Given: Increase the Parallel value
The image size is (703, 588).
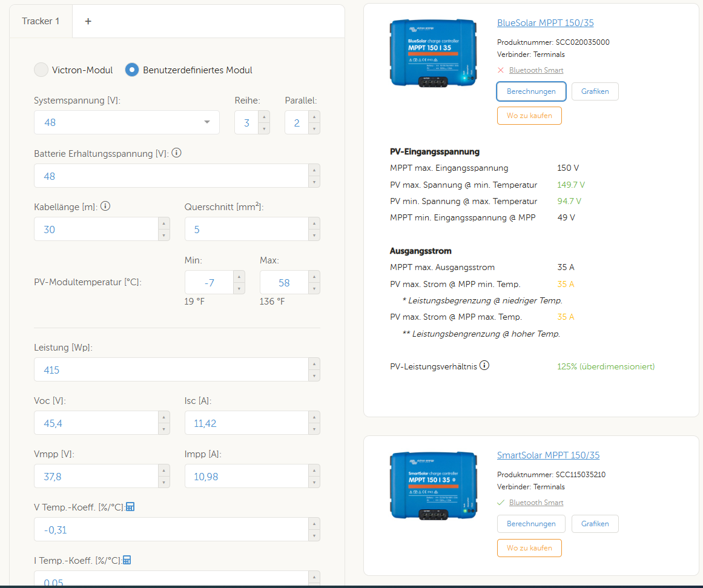Looking at the screenshot, I should (314, 117).
